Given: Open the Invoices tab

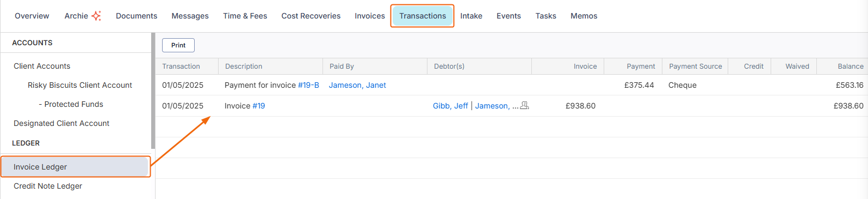Looking at the screenshot, I should [370, 16].
